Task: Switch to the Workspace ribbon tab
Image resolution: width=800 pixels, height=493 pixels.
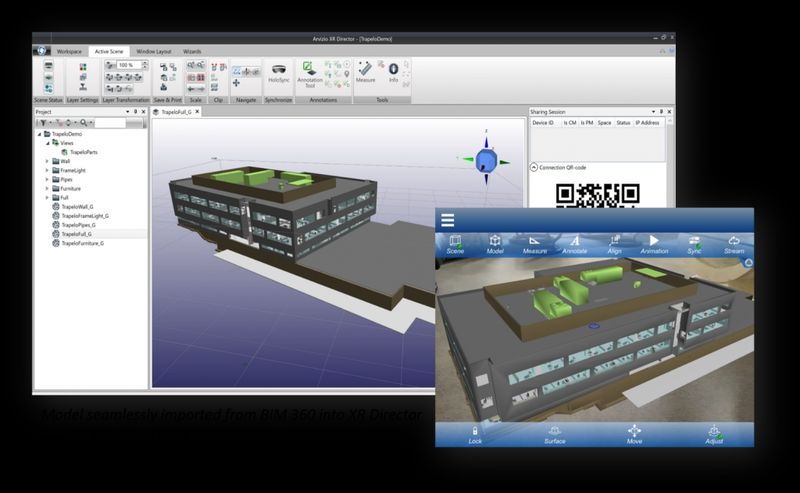Action: coord(69,50)
